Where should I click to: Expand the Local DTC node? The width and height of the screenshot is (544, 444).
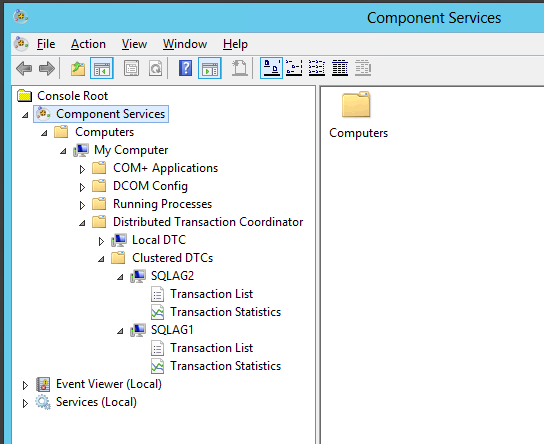pos(101,241)
